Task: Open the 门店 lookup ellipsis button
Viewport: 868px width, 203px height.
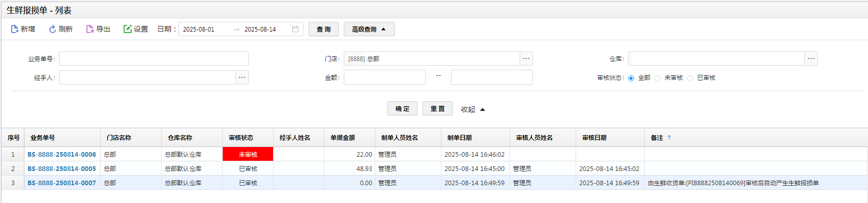Action: tap(526, 59)
